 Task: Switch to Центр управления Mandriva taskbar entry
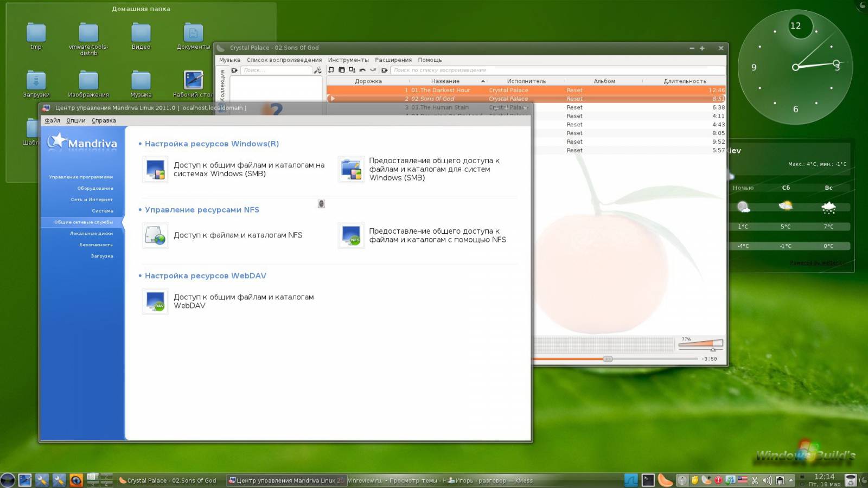pos(286,480)
